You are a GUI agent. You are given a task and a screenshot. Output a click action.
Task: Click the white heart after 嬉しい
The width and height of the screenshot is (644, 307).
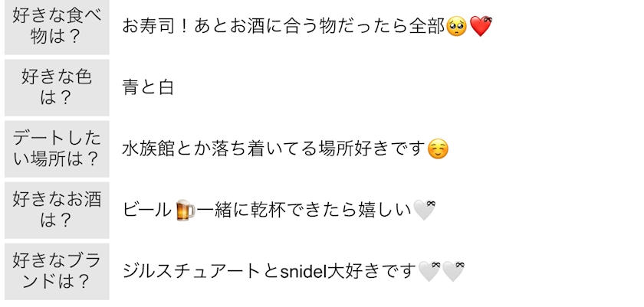pos(424,210)
